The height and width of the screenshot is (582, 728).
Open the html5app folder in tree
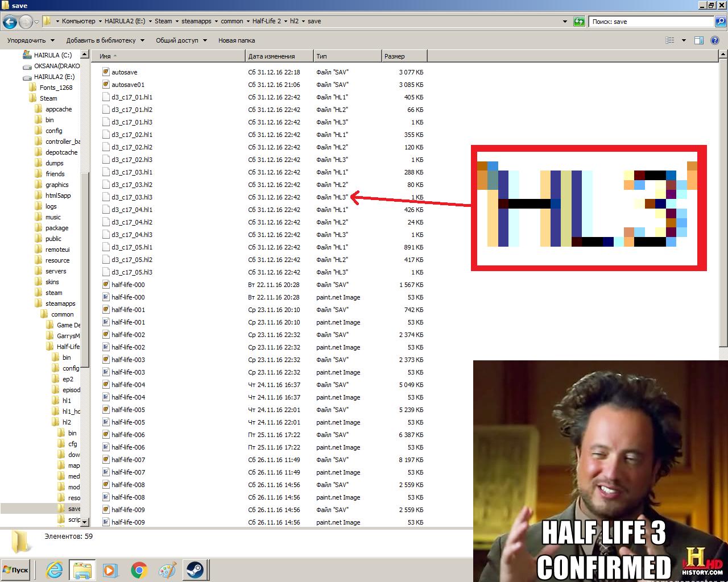[x=58, y=196]
